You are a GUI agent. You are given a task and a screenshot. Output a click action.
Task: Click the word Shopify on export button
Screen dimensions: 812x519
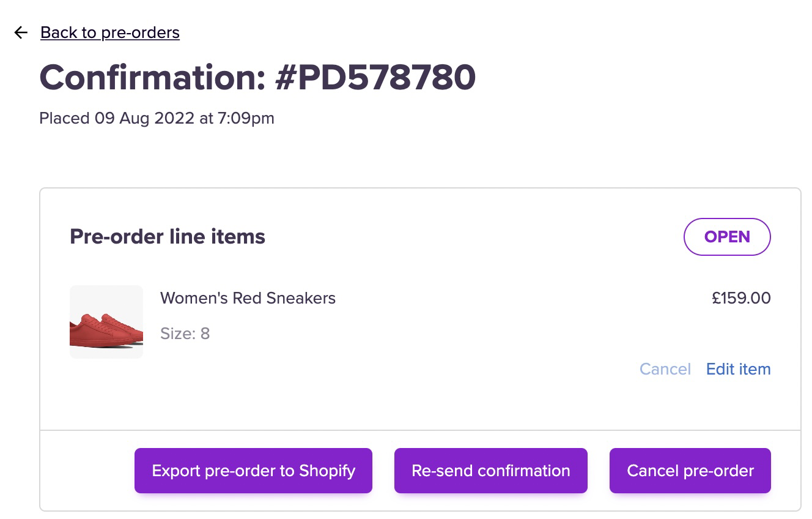tap(327, 471)
